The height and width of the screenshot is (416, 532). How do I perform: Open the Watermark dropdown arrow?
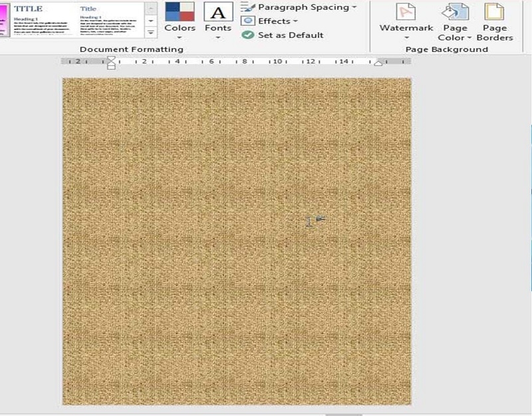(406, 38)
